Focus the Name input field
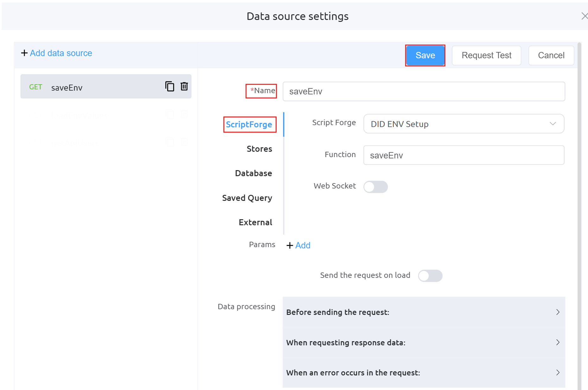This screenshot has width=588, height=390. [424, 92]
